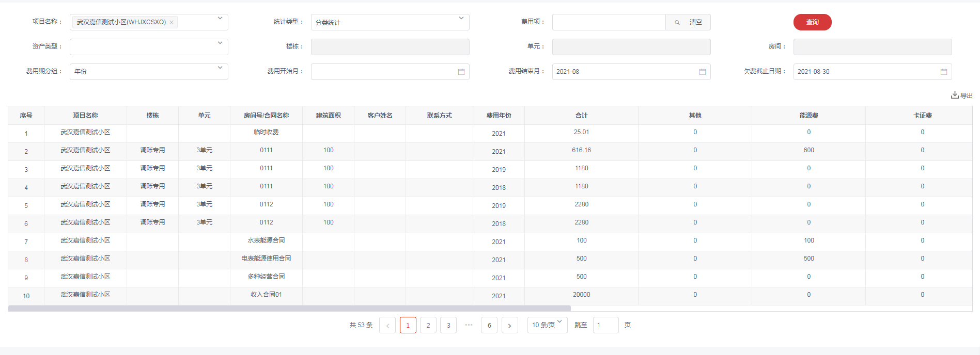Screen dimensions: 980x355
Task: Click the 楼栋 input field
Action: pyautogui.click(x=390, y=47)
